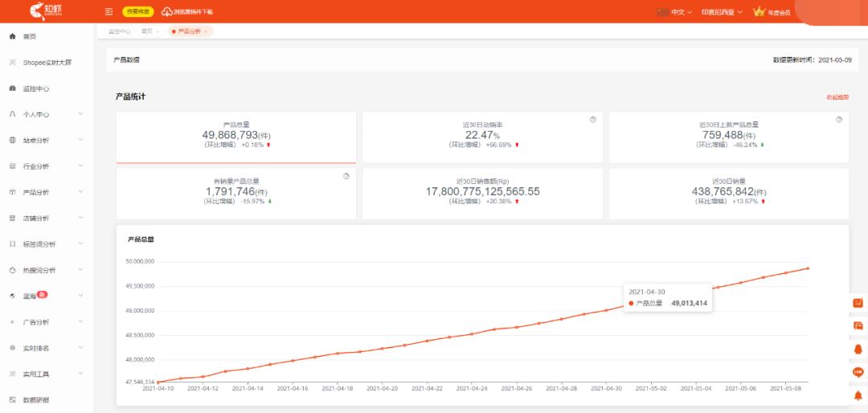Click the final chart point at 2021-05-09
868x413 pixels.
click(809, 268)
